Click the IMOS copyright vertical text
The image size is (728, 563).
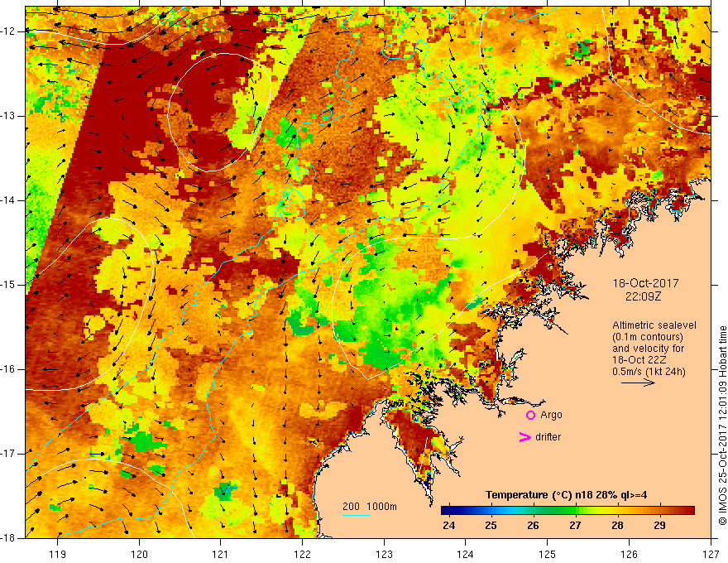pyautogui.click(x=722, y=426)
